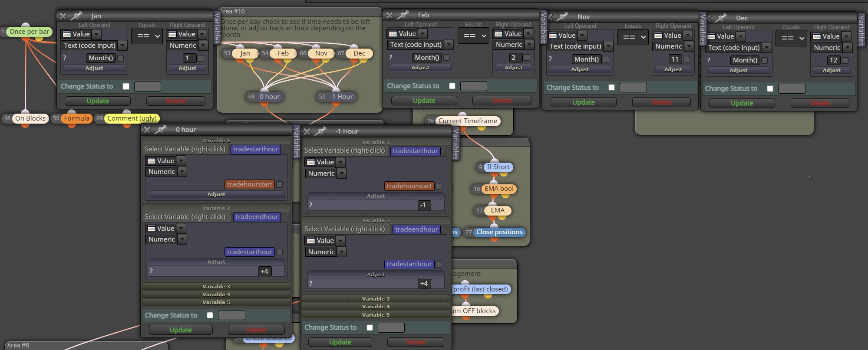The height and width of the screenshot is (350, 868).
Task: Select the On Blocks node
Action: tap(30, 118)
